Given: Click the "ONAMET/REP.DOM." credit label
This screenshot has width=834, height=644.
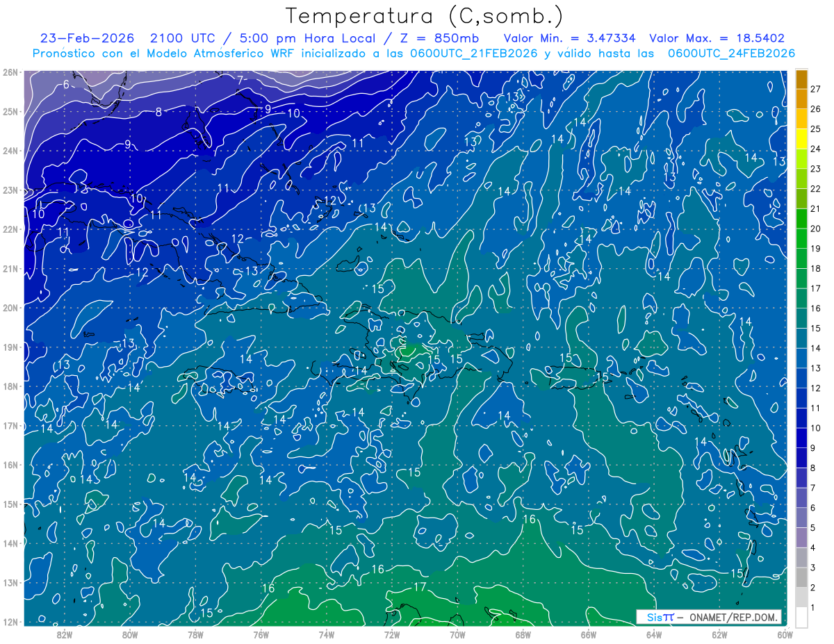Looking at the screenshot, I should [x=733, y=617].
